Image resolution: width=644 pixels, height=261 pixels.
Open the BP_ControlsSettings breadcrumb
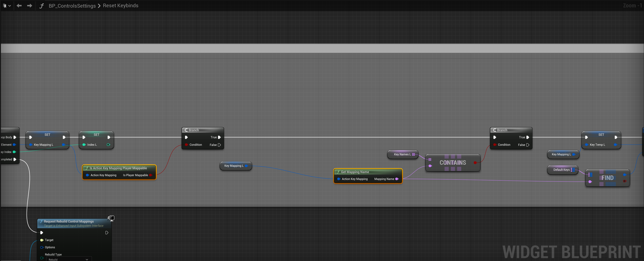pos(72,6)
